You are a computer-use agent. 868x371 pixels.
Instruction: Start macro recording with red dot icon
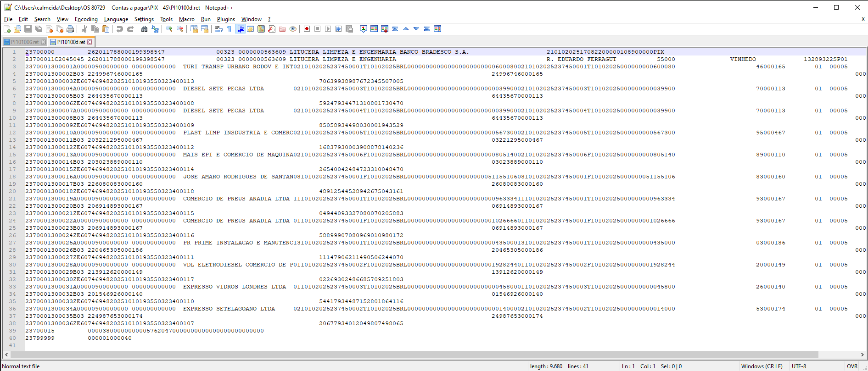(307, 29)
